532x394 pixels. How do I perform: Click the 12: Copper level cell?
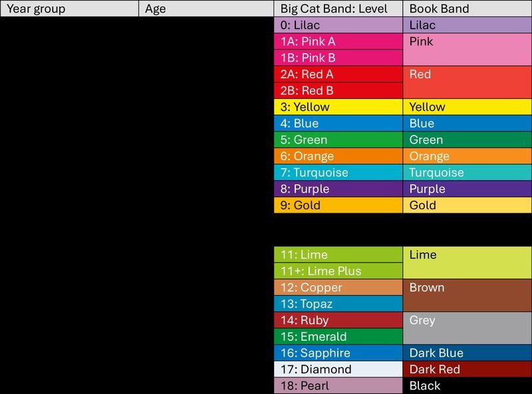pyautogui.click(x=338, y=287)
